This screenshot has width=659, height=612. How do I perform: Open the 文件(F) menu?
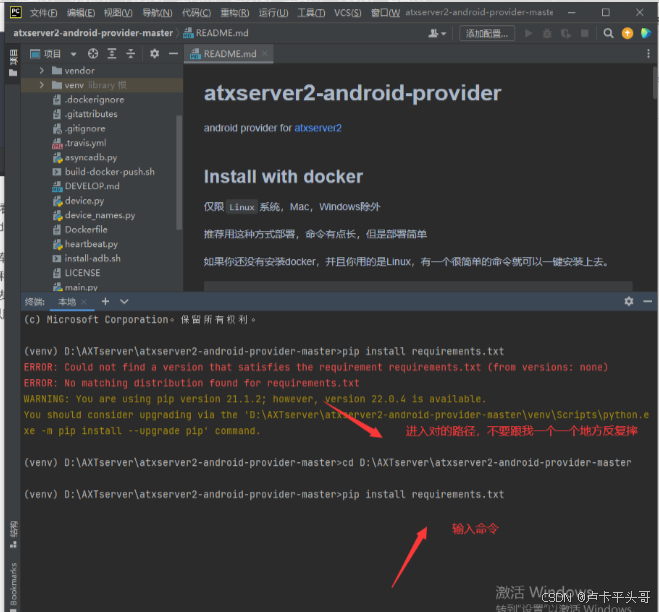(43, 13)
